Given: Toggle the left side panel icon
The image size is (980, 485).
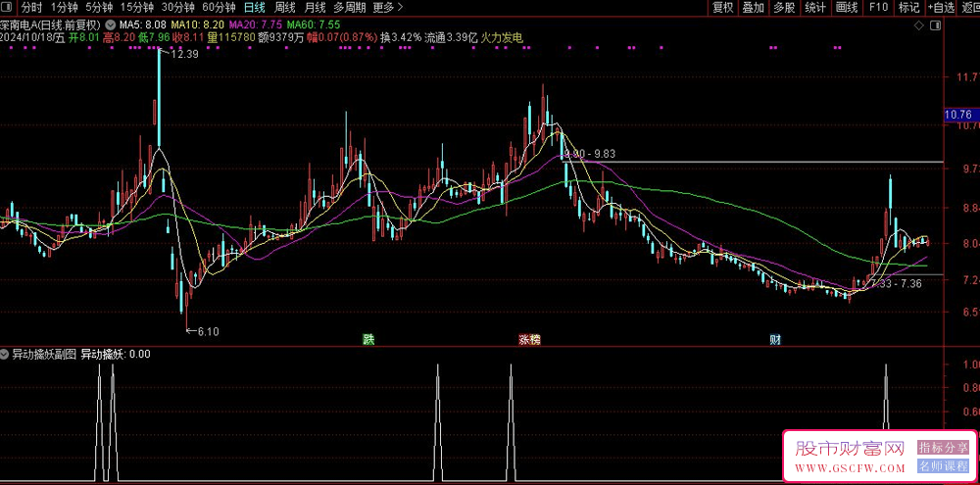Looking at the screenshot, I should click(6, 8).
